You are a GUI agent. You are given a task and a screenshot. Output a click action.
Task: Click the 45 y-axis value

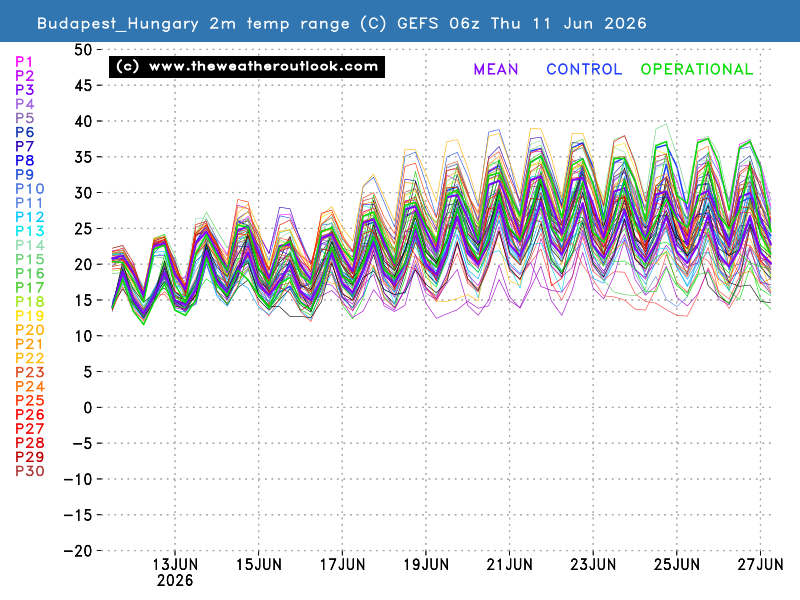tap(83, 86)
